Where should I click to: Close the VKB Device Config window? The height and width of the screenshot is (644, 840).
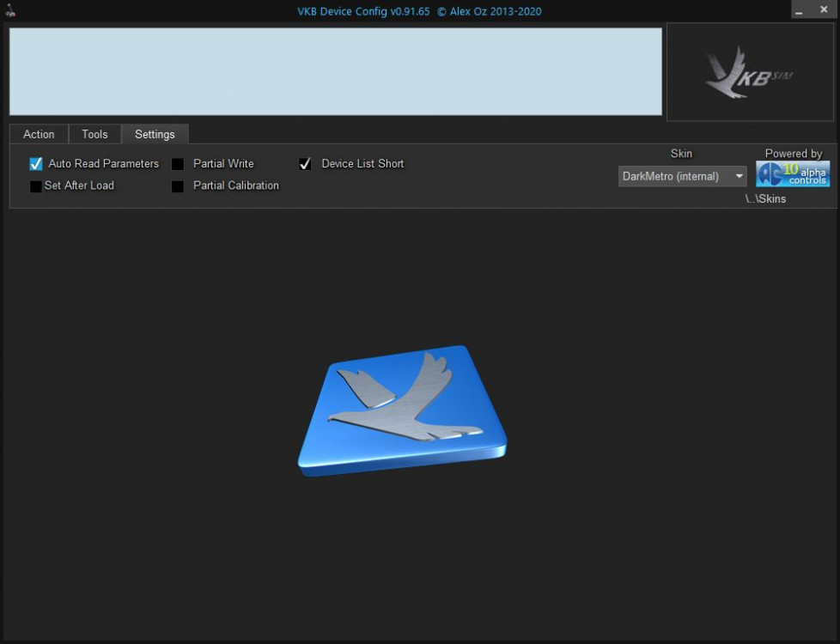[824, 9]
